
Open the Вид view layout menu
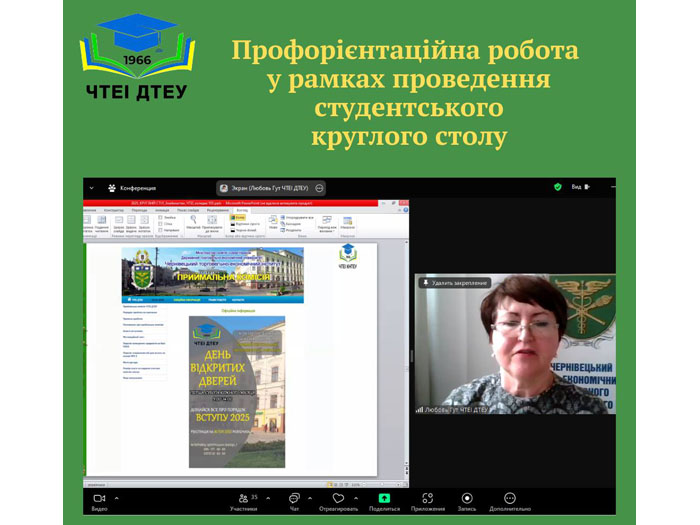[x=581, y=187]
